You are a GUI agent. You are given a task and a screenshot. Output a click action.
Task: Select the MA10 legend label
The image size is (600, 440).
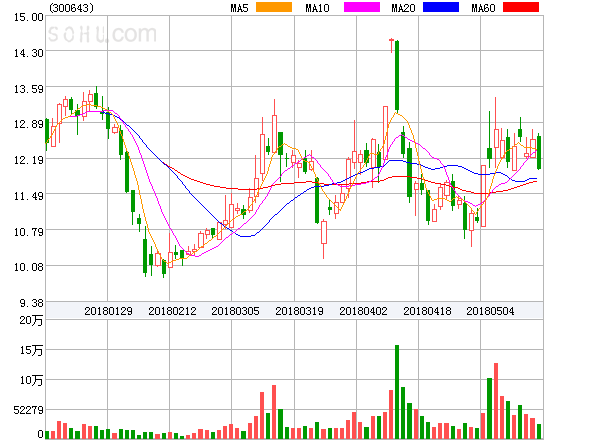coord(317,8)
